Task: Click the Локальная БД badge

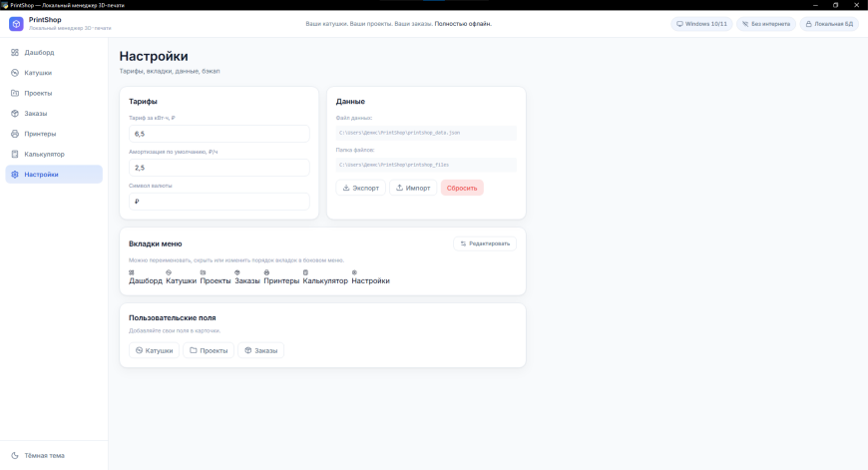Action: click(x=829, y=24)
